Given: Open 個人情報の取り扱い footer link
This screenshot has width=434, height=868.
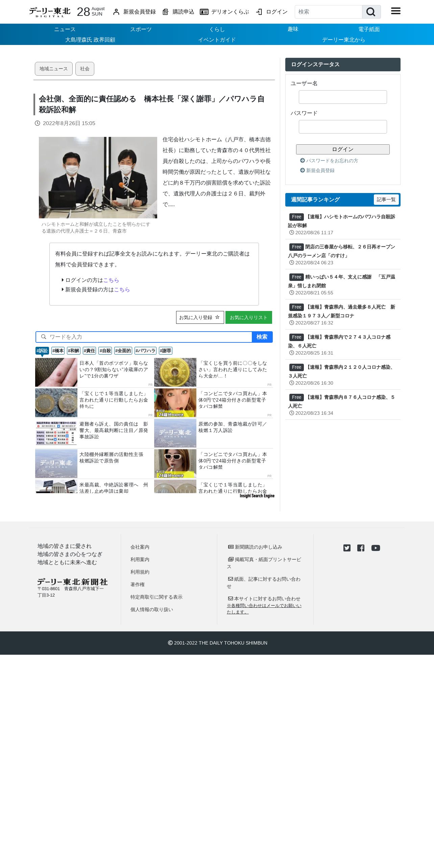Looking at the screenshot, I should pos(152,609).
